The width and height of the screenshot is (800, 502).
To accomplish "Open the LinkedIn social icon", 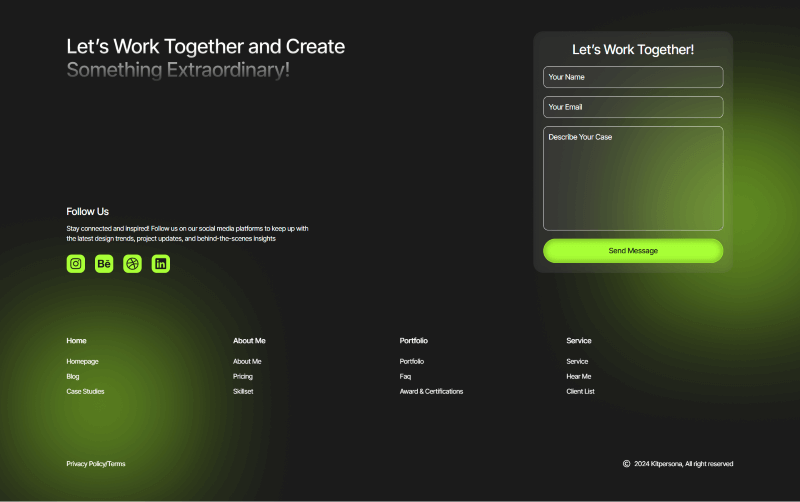I will point(161,264).
